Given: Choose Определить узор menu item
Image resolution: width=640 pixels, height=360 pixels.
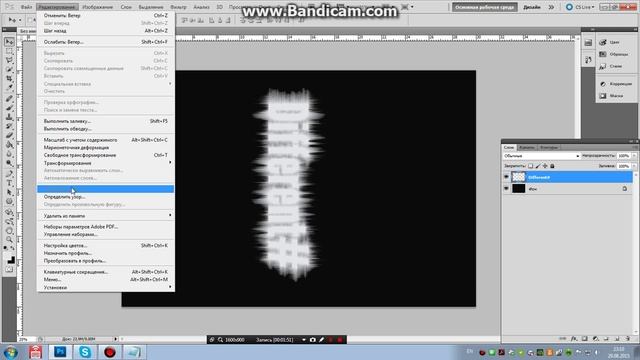Looking at the screenshot, I should point(105,197).
